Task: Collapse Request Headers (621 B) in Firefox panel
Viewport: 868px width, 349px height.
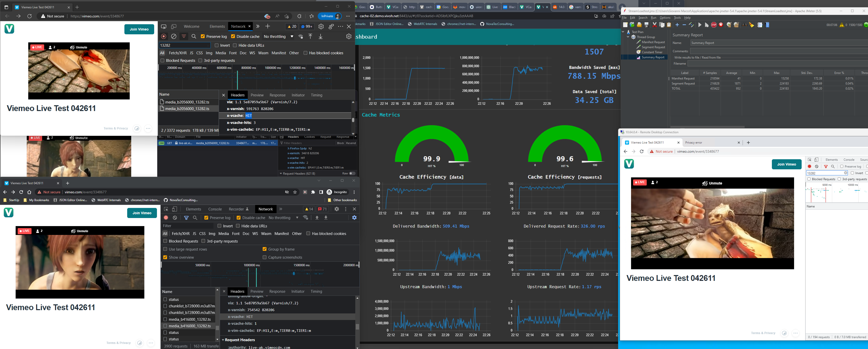Action: coord(281,173)
